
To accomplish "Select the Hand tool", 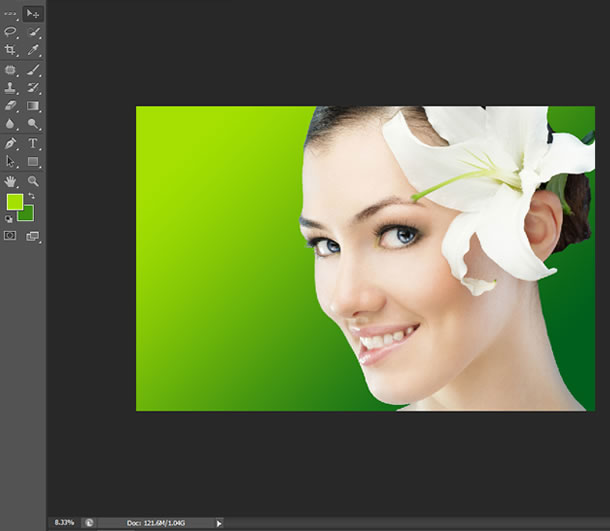I will (x=11, y=181).
